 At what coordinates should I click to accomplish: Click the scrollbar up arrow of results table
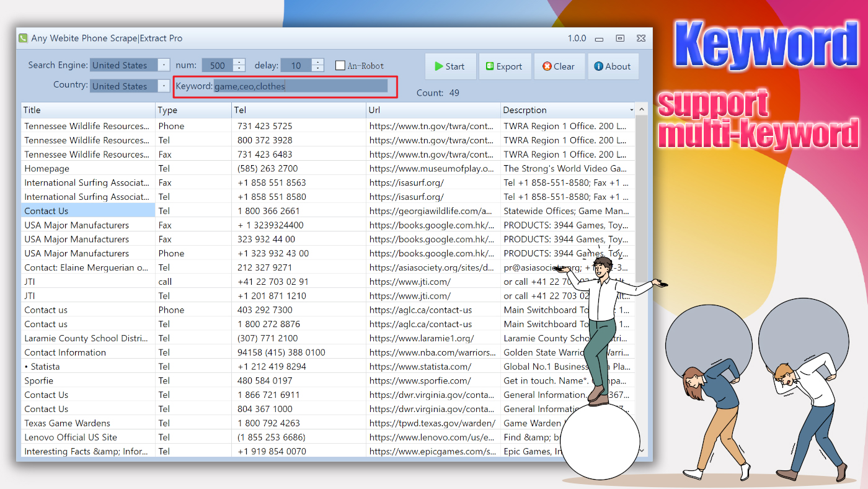(x=642, y=110)
